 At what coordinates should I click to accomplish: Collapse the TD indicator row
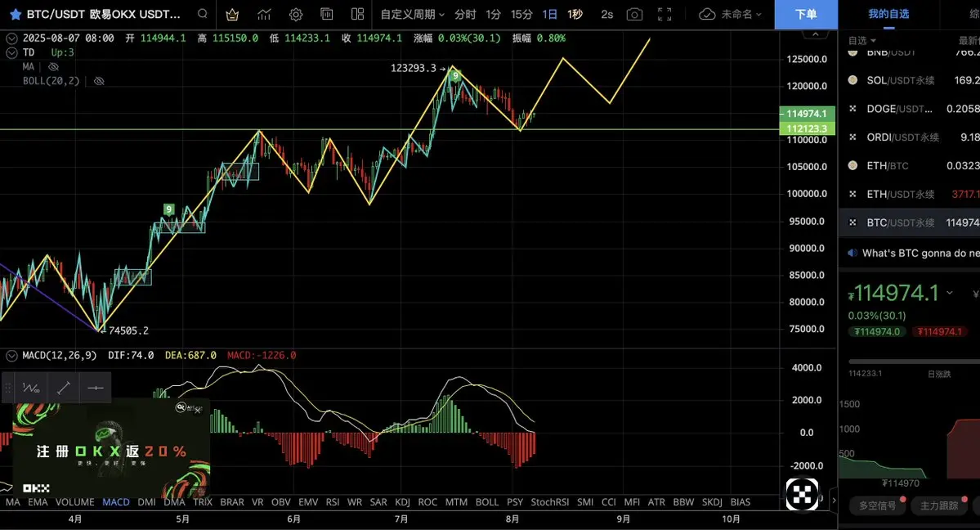(x=11, y=52)
